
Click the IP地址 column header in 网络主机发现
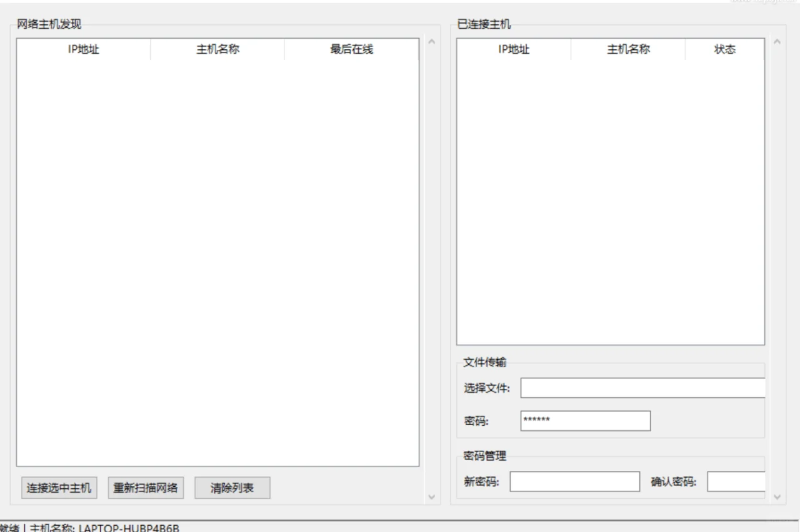(84, 49)
